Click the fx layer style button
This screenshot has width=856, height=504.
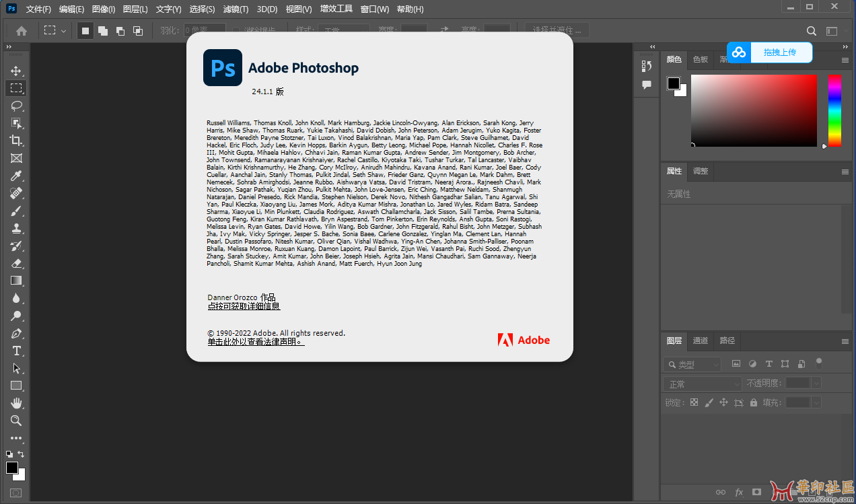pos(739,492)
